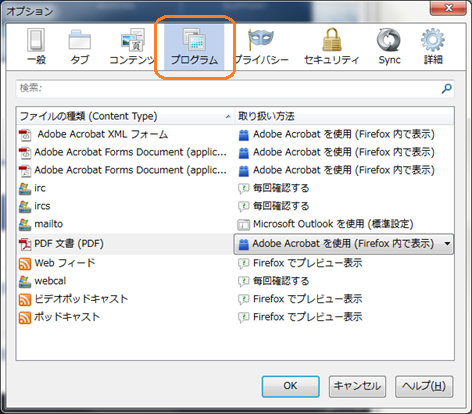
Task: Click the blue plugin icon in XML フォーム row
Action: (244, 135)
